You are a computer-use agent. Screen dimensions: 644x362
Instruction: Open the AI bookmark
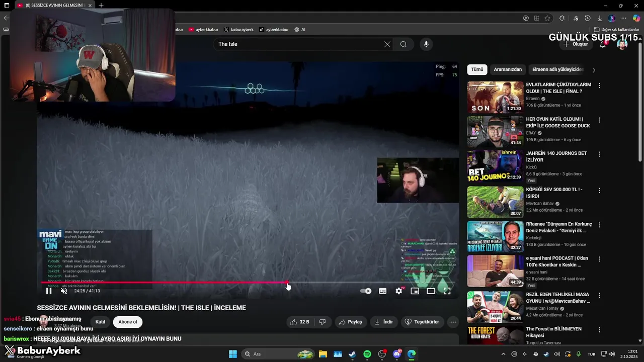click(x=300, y=30)
